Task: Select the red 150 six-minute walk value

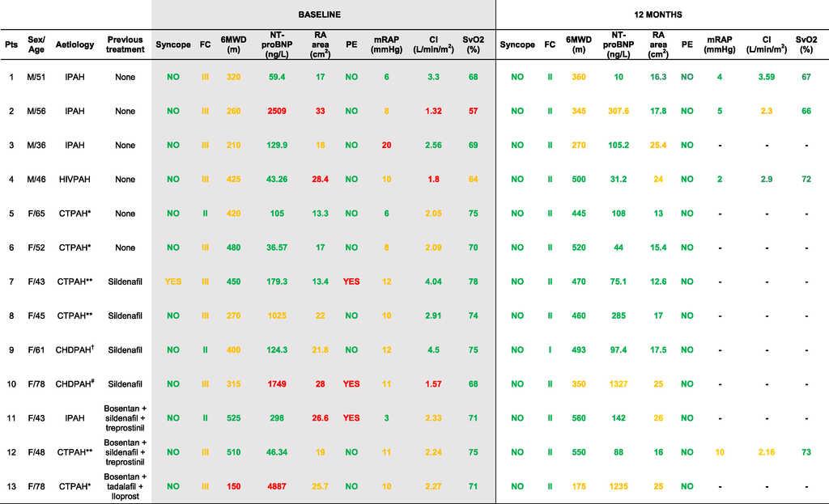Action: (x=233, y=485)
